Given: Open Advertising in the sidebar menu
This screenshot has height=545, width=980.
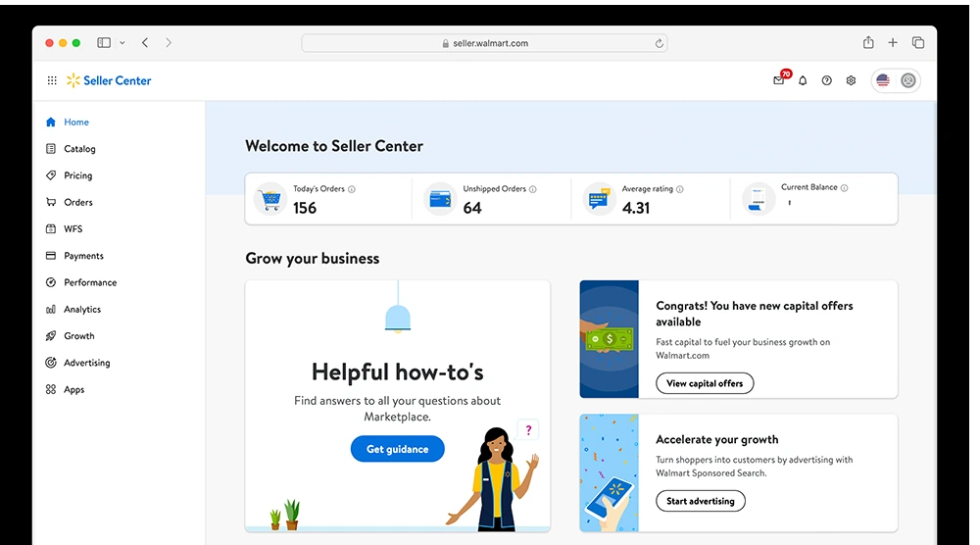Looking at the screenshot, I should (87, 363).
